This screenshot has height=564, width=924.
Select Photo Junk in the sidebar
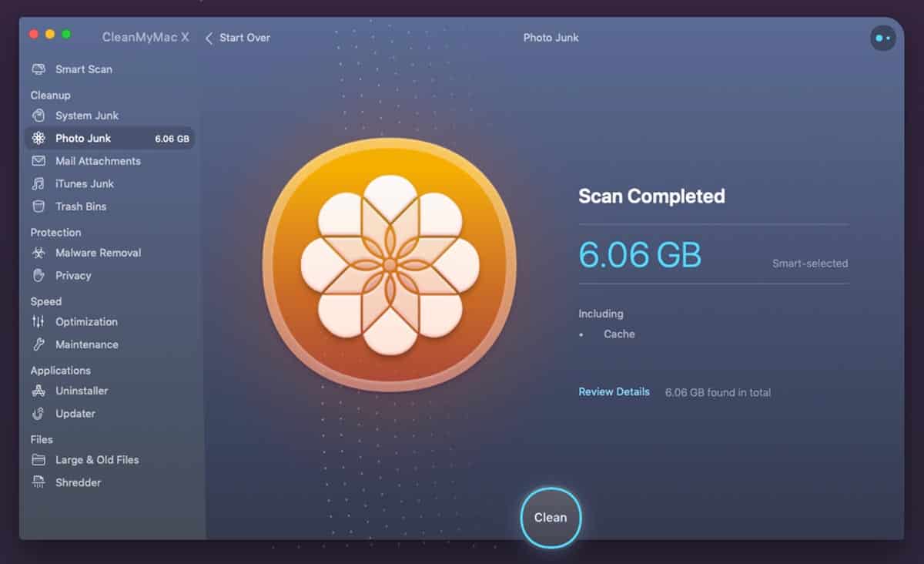tap(83, 139)
